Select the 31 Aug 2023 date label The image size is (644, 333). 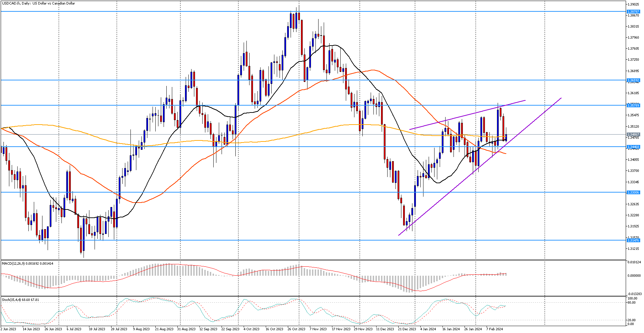click(x=186, y=329)
